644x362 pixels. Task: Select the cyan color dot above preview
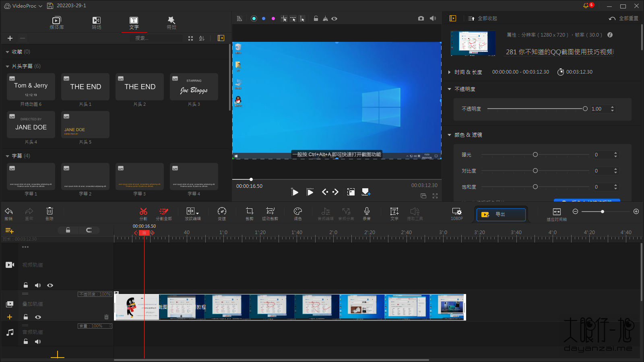254,19
